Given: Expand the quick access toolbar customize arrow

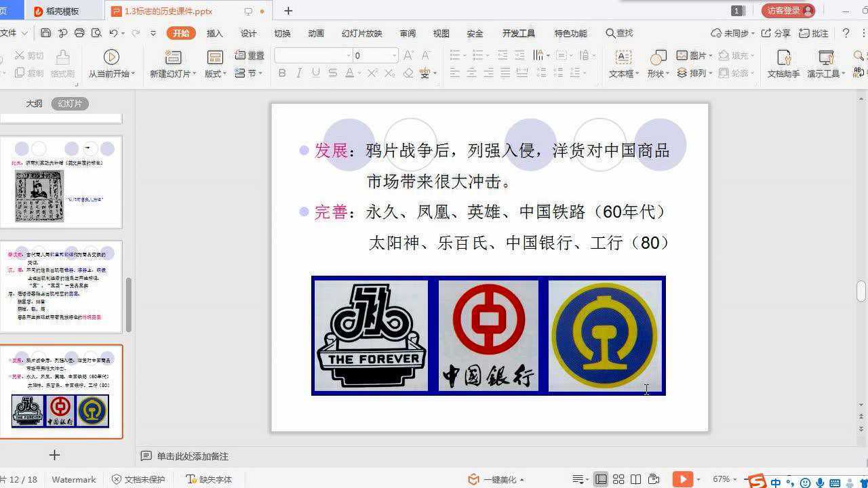Looking at the screenshot, I should [153, 33].
